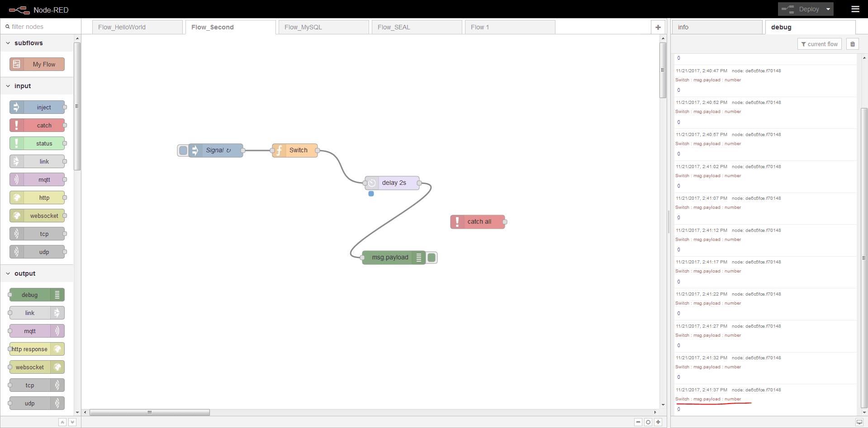Click zoom out minus icon in footer
The height and width of the screenshot is (428, 868).
(638, 422)
